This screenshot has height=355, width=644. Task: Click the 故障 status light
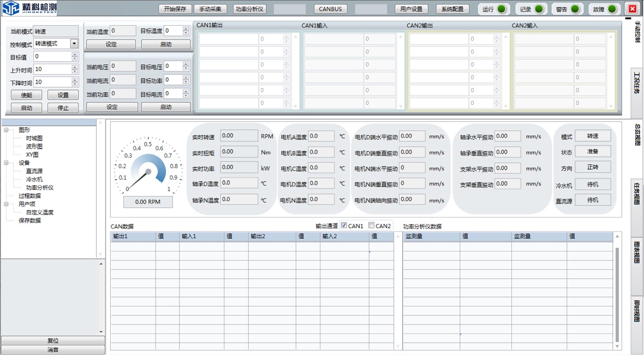pyautogui.click(x=612, y=9)
